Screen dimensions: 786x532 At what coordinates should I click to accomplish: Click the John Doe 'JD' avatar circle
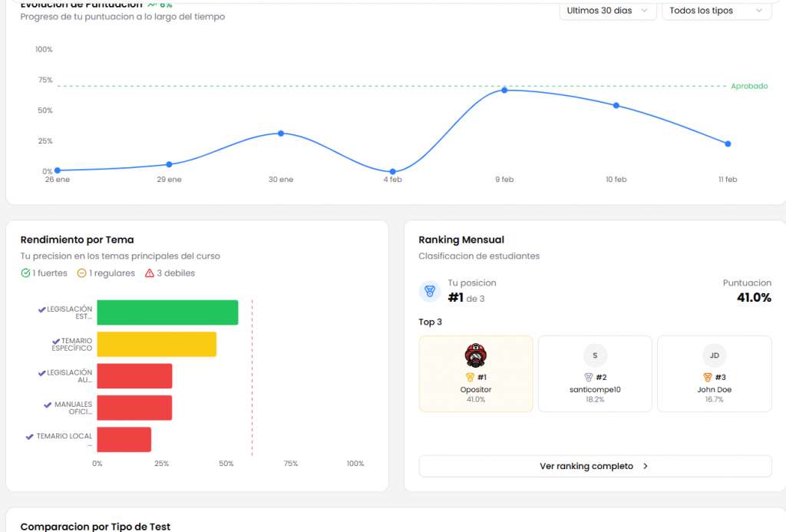tap(714, 355)
